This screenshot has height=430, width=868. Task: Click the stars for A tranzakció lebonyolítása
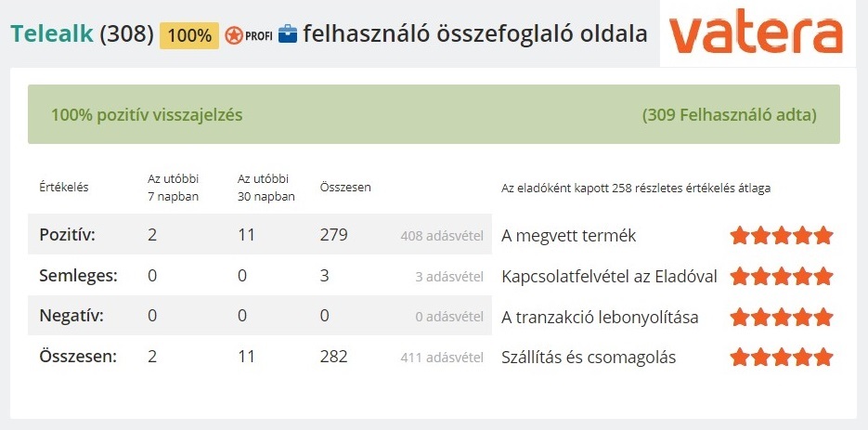(782, 317)
